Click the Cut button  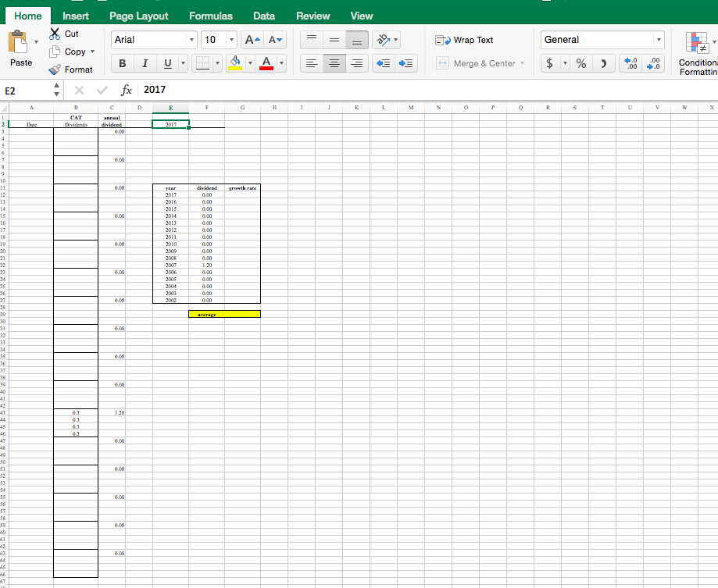coord(65,33)
